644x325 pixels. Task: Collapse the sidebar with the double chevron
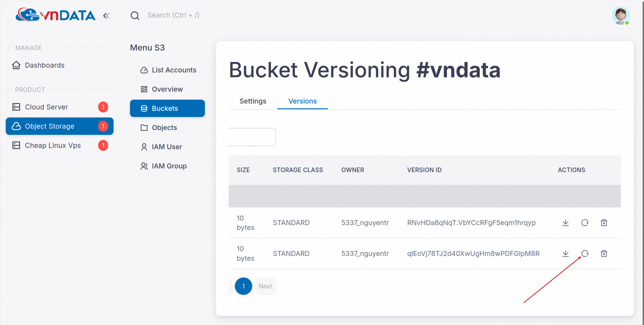106,16
